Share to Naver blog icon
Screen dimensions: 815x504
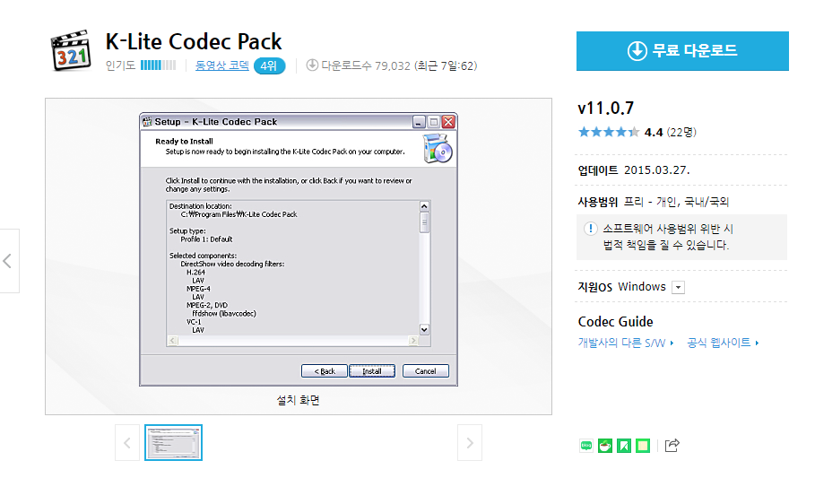point(586,446)
